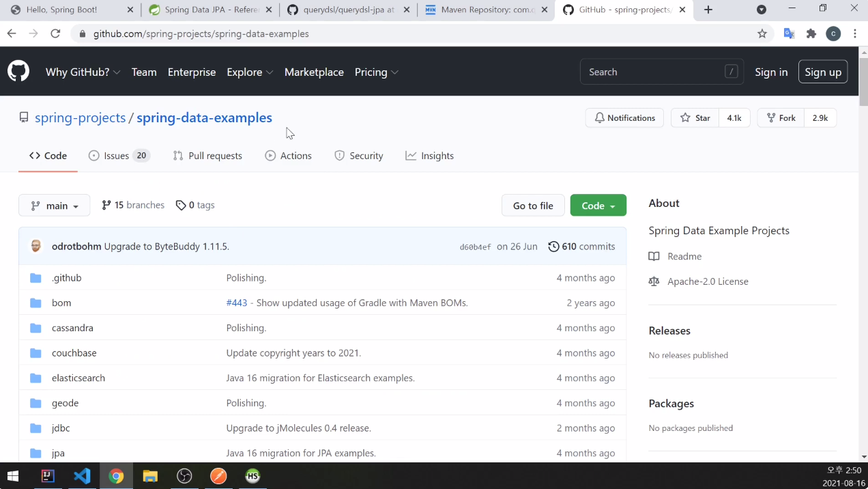Viewport: 868px width, 489px height.
Task: Open HS app icon in taskbar
Action: tap(252, 476)
